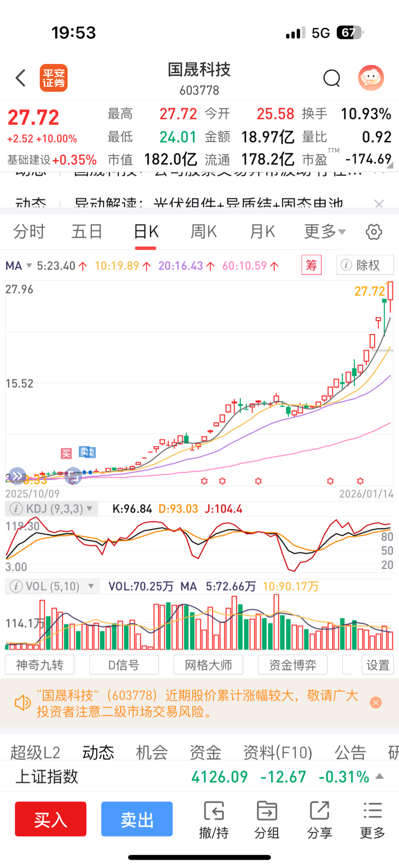This screenshot has width=399, height=868.
Task: Switch to 五日 tab
Action: point(87,231)
